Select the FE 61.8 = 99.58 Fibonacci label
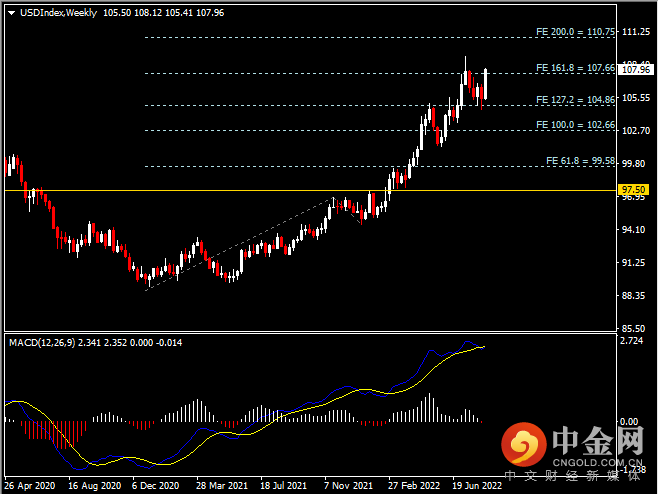The height and width of the screenshot is (494, 658). coord(580,161)
